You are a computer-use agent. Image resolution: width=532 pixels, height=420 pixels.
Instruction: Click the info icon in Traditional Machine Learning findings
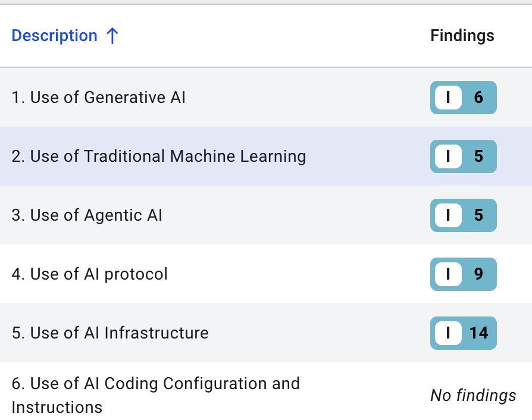(448, 156)
